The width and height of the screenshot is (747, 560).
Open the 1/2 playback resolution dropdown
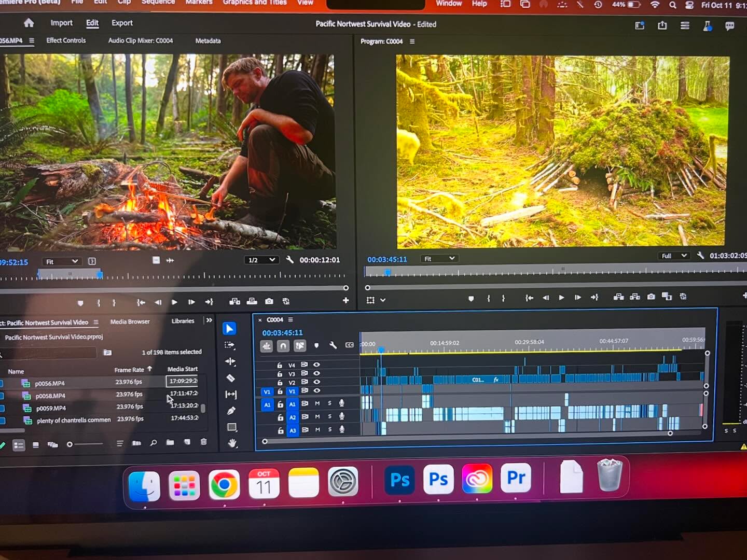click(261, 260)
